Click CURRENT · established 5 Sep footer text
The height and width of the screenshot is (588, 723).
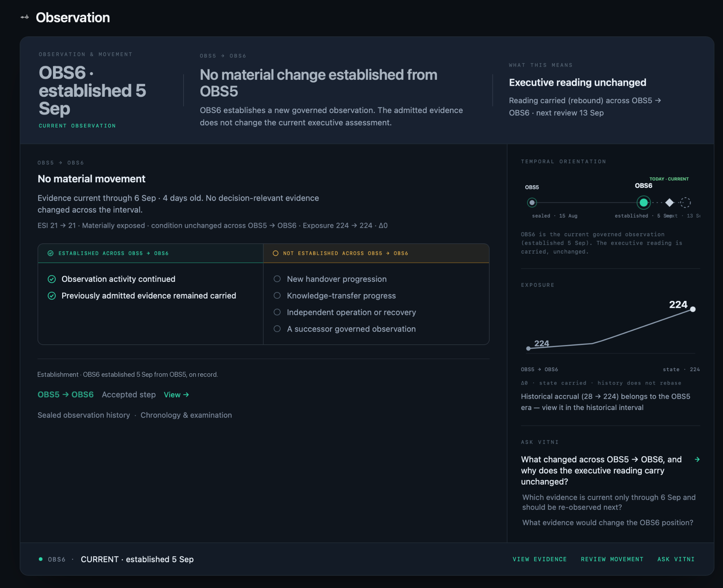click(137, 559)
